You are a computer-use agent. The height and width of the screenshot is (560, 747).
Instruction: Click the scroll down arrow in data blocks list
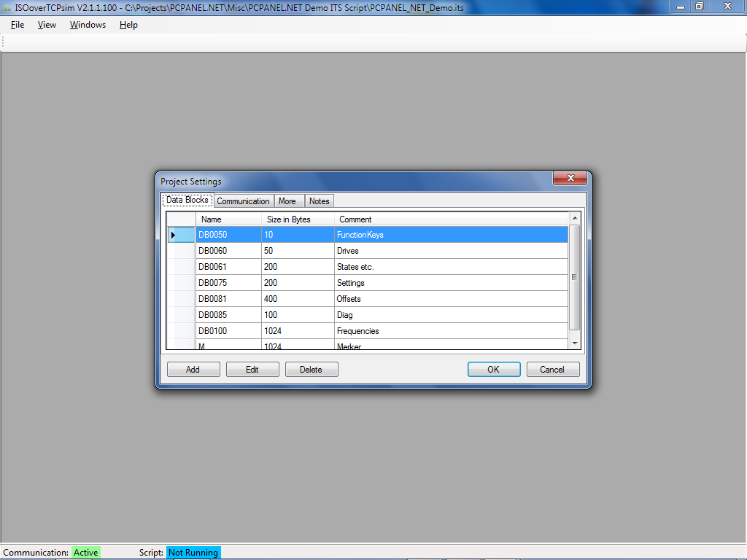(574, 343)
